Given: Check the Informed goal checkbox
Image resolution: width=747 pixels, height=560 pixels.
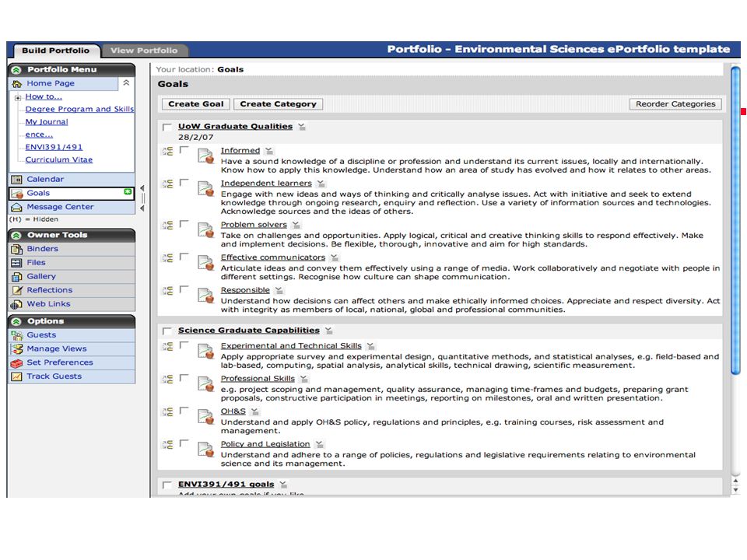Looking at the screenshot, I should click(184, 150).
